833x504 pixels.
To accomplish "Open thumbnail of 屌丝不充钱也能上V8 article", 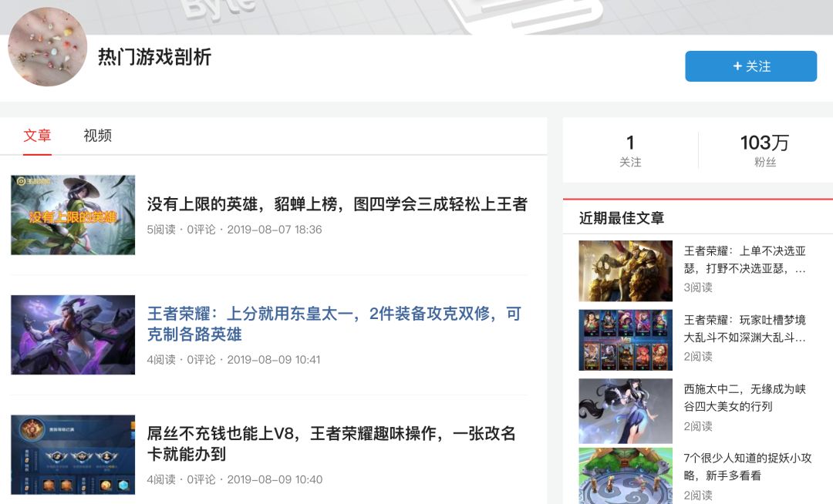I will tap(73, 455).
